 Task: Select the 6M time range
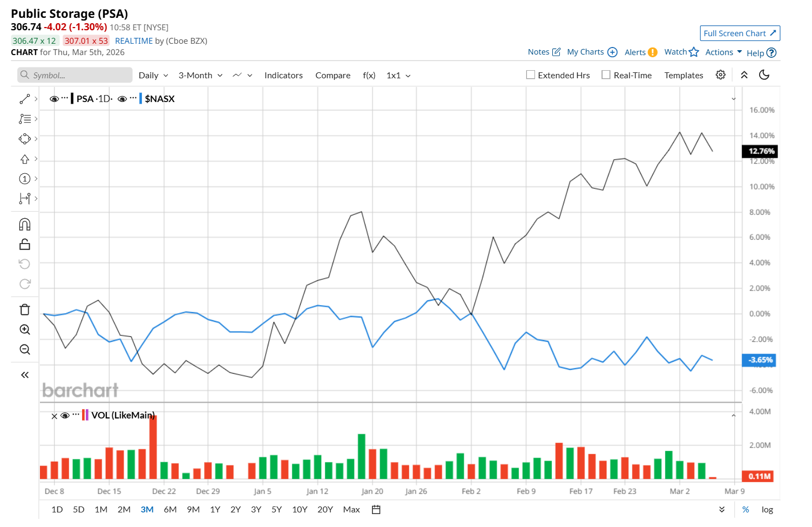tap(170, 510)
